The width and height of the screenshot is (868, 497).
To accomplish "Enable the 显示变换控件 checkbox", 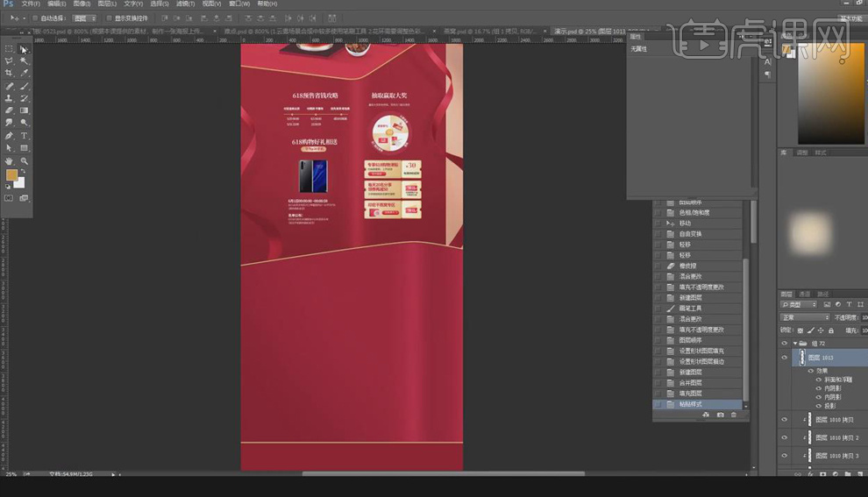I will 109,18.
